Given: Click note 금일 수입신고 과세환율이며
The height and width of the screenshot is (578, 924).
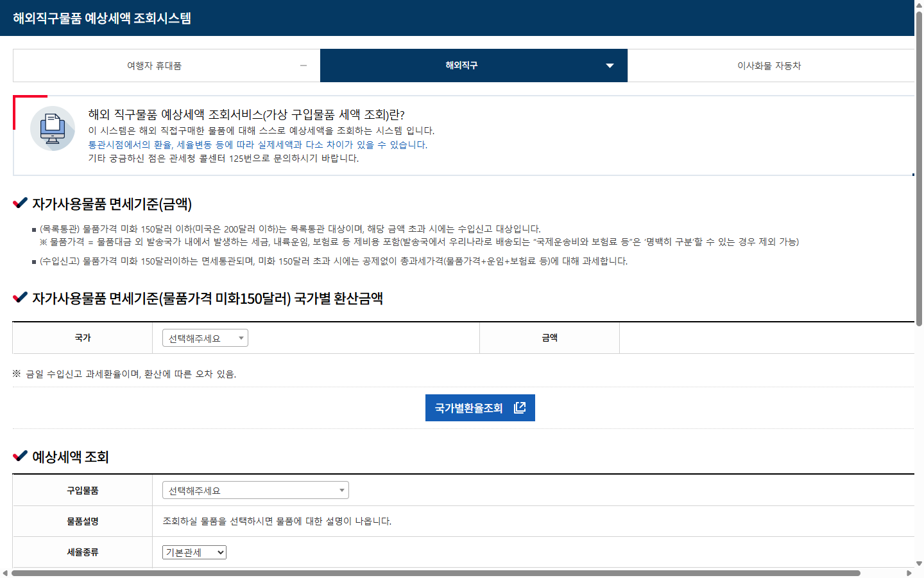Looking at the screenshot, I should (x=124, y=374).
